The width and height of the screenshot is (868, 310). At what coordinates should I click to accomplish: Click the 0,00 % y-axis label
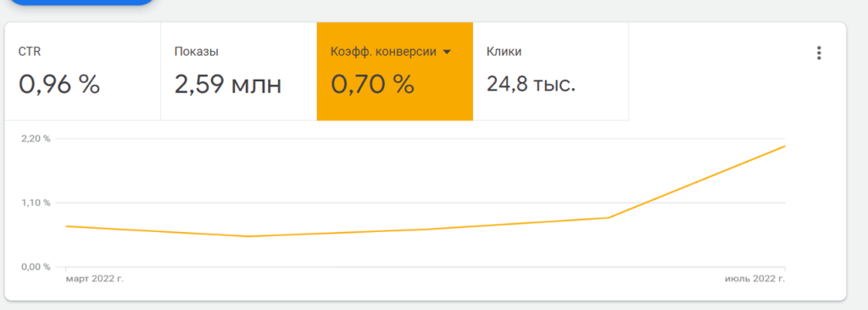pyautogui.click(x=36, y=267)
